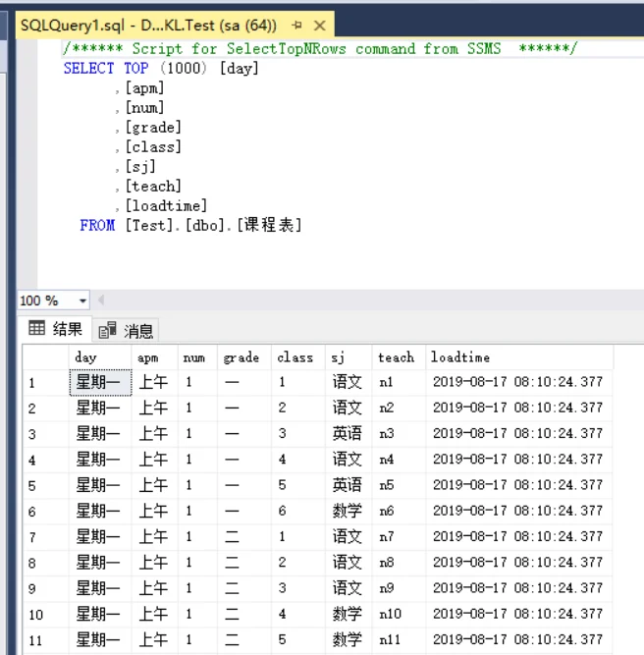
Task: Select row header 6 in results grid
Action: (45, 512)
